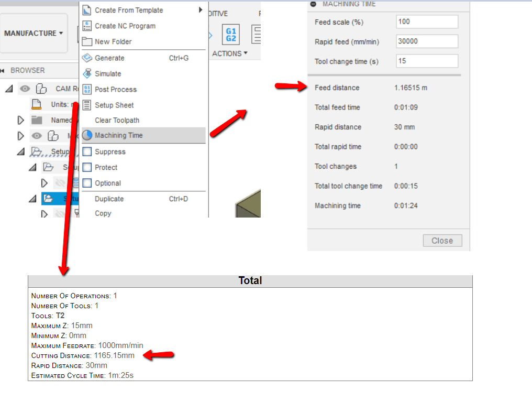Check the Protect checkbox
This screenshot has width=532, height=401.
point(86,167)
